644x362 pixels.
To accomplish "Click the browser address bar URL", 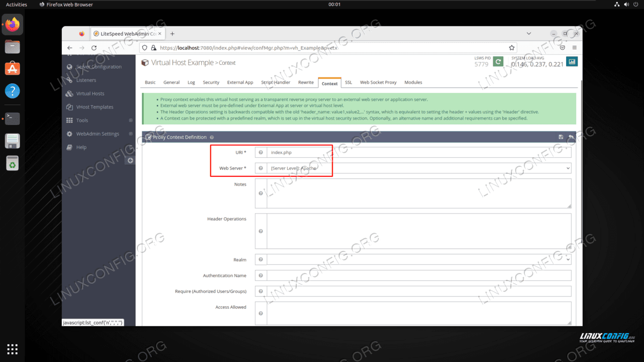I will click(249, 48).
